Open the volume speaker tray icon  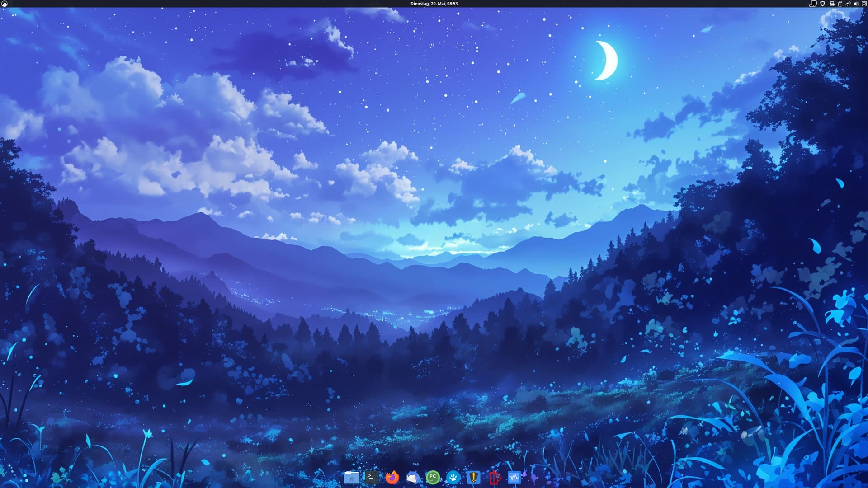coord(857,4)
